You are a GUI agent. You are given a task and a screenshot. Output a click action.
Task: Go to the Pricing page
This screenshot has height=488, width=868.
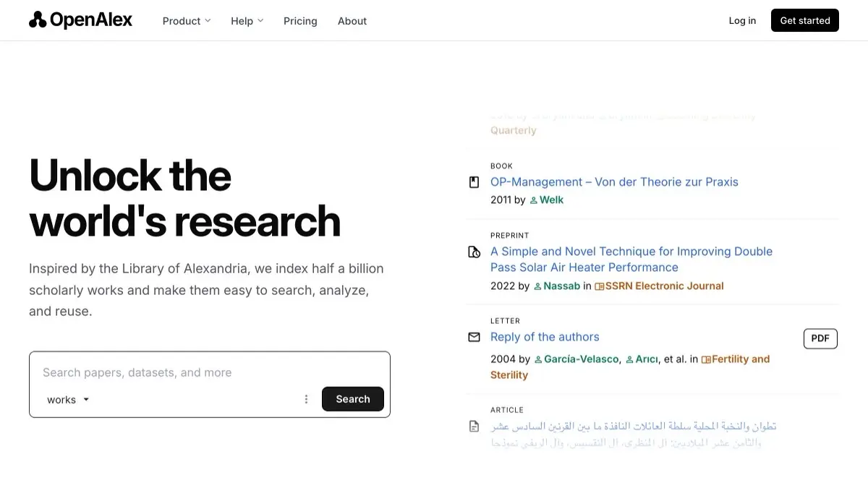[x=300, y=21]
